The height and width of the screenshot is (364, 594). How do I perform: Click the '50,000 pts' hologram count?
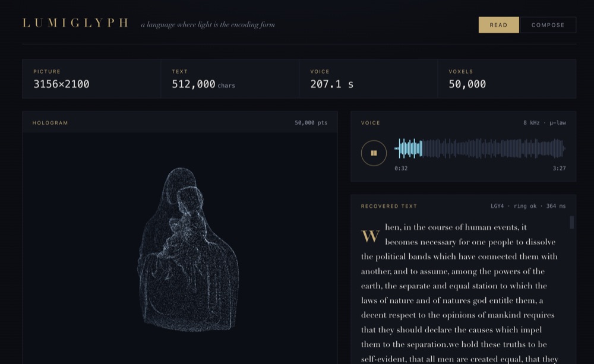point(311,123)
